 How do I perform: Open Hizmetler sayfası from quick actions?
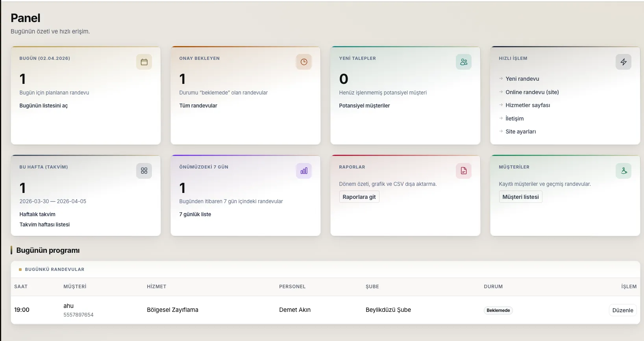[x=528, y=105]
